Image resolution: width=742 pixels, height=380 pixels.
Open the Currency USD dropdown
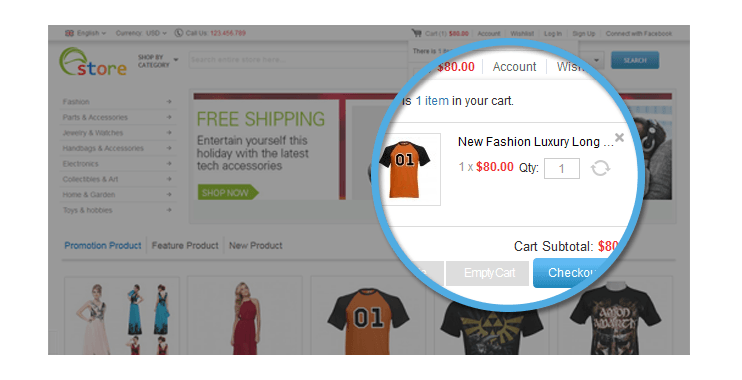[141, 33]
